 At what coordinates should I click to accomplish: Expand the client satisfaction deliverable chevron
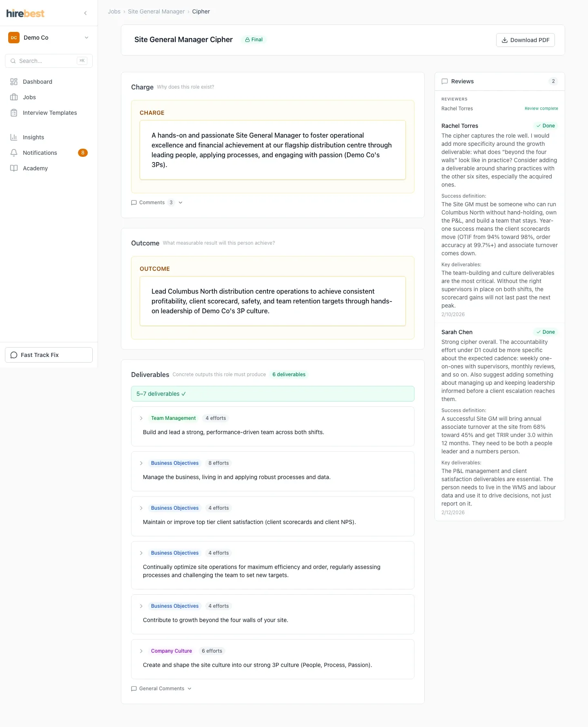(141, 508)
